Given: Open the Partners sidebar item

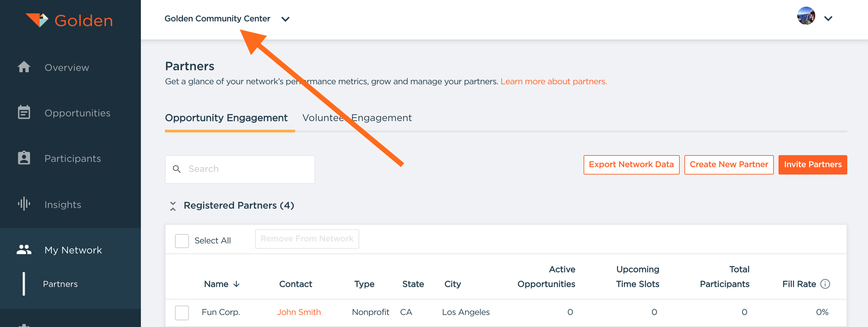Looking at the screenshot, I should [x=60, y=284].
